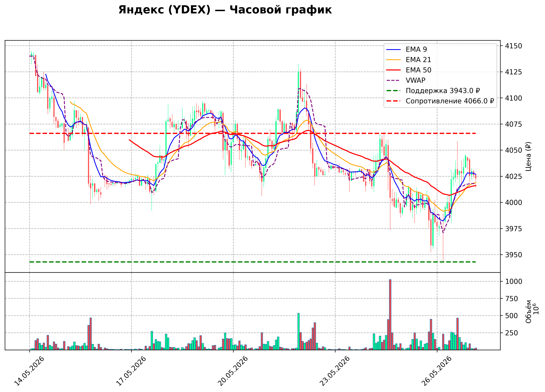Image resolution: width=545 pixels, height=392 pixels.
Task: Click the purple dashed VWAP legend sample
Action: (393, 81)
